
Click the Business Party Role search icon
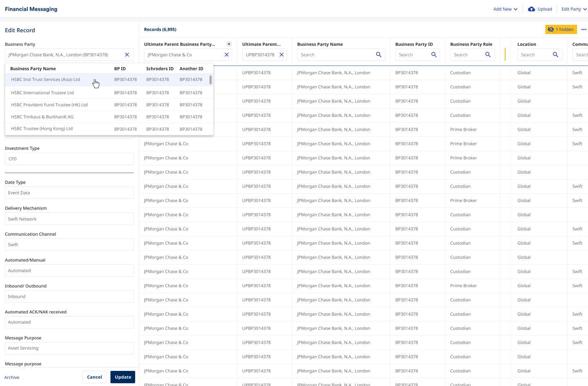[488, 55]
